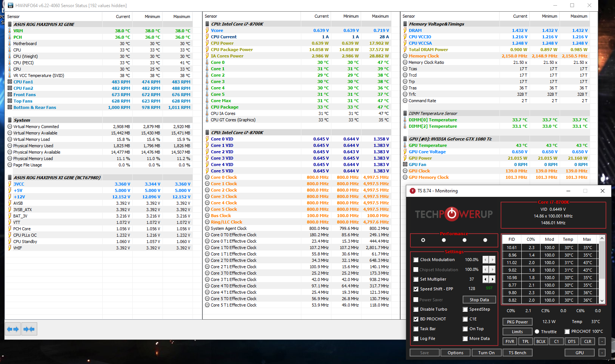615x364 pixels.
Task: Tick the Set Multiplier checkbox
Action: pyautogui.click(x=416, y=279)
